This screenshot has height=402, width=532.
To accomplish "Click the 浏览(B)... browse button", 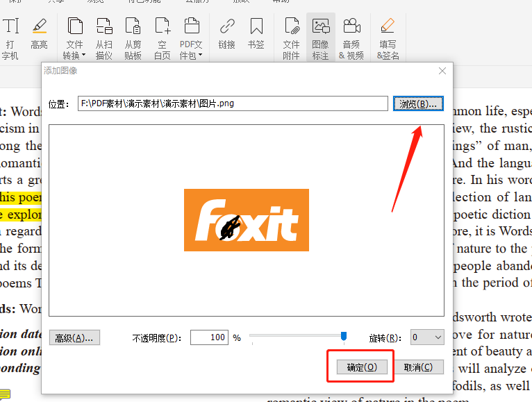I will (418, 103).
